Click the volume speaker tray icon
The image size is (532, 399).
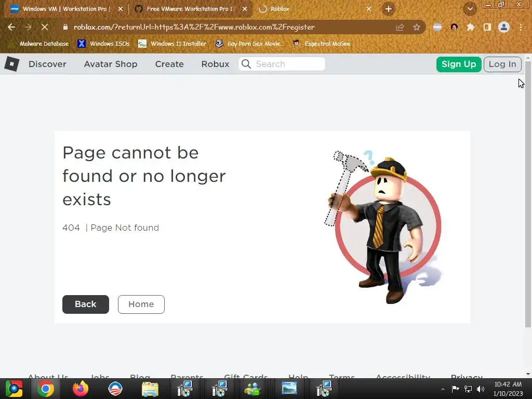481,389
